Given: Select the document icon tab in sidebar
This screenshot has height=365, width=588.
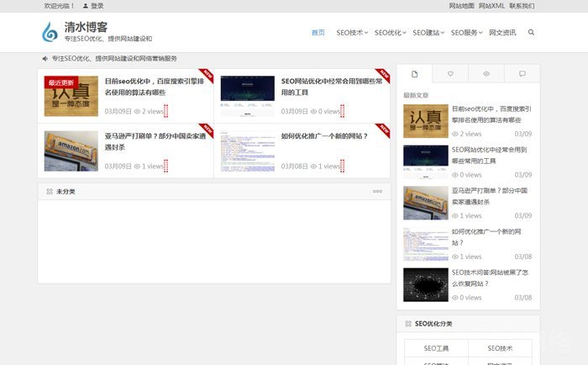Looking at the screenshot, I should (415, 74).
